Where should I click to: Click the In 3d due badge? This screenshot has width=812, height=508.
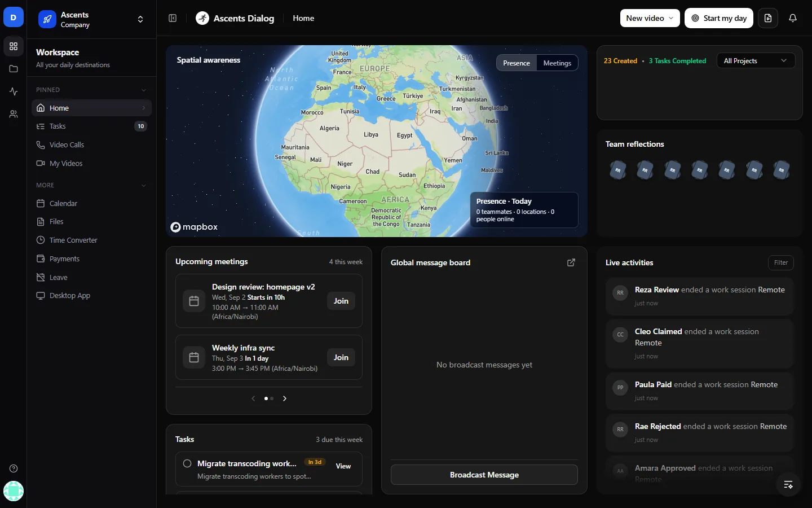click(x=315, y=462)
